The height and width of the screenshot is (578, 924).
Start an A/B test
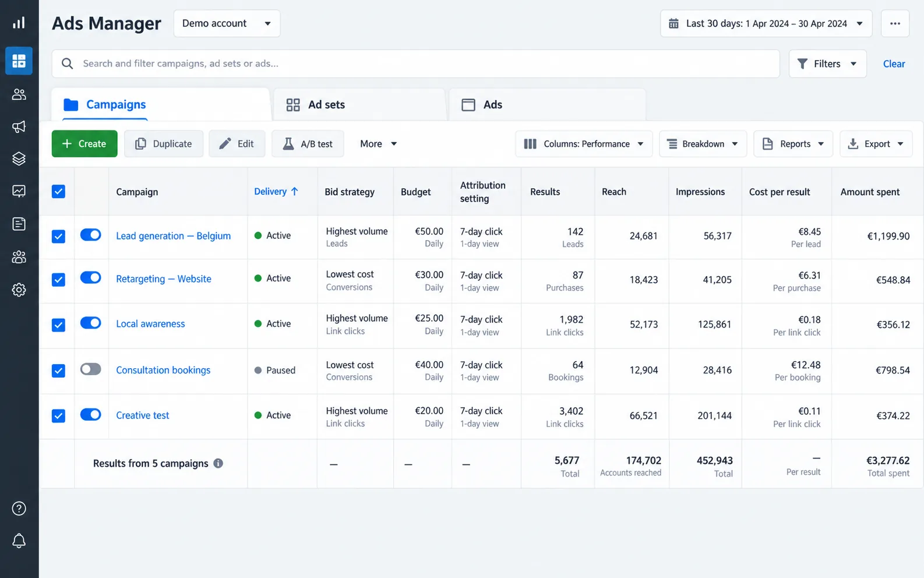click(308, 144)
